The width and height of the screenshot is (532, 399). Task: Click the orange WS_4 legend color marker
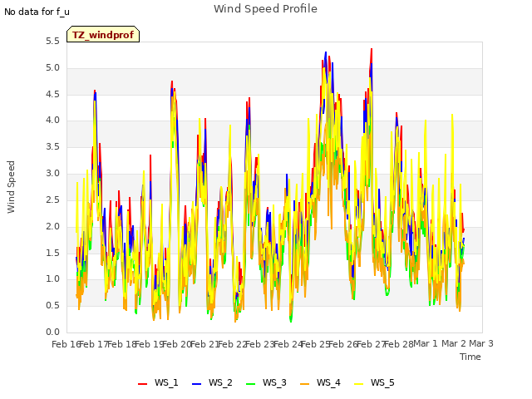[305, 384]
